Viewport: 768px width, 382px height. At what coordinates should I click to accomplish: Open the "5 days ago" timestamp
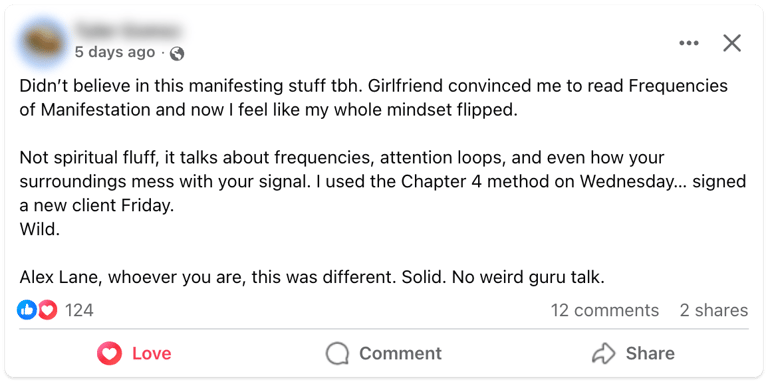point(115,52)
